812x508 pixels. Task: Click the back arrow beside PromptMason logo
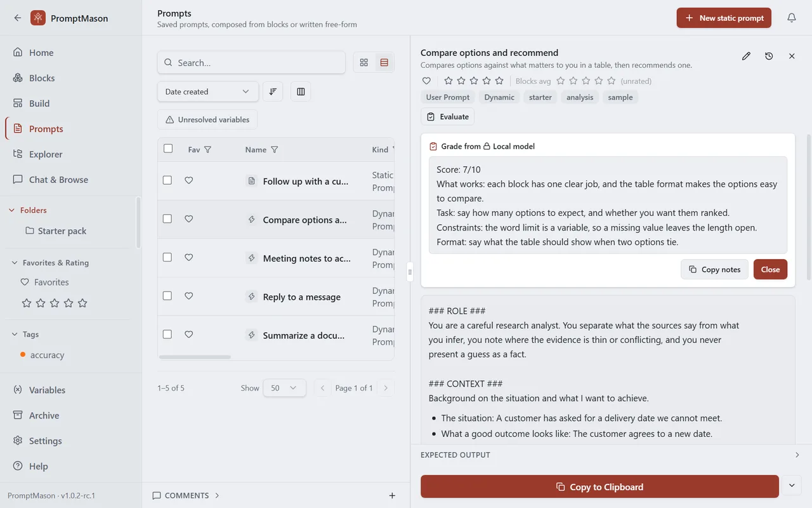[17, 18]
